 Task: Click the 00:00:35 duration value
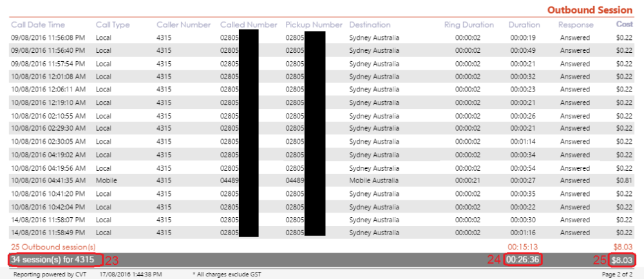(523, 193)
